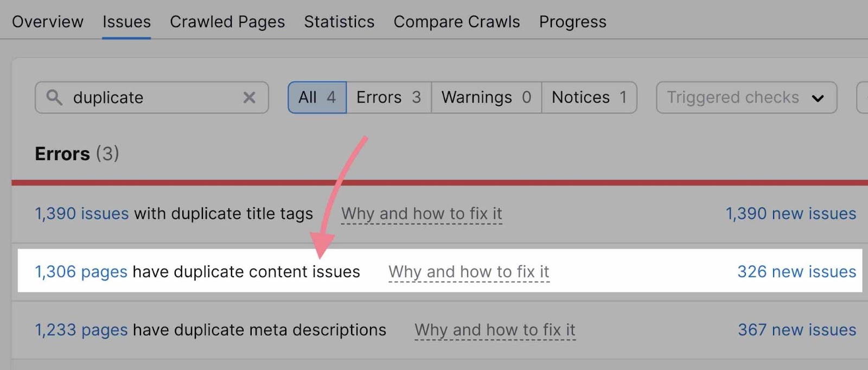This screenshot has height=370, width=868.
Task: View the 326 new duplicate content issues
Action: [x=796, y=272]
